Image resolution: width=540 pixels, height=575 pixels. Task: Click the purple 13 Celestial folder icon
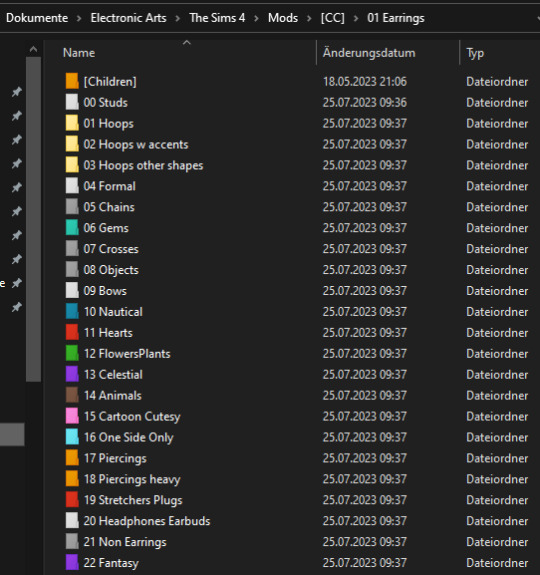[72, 374]
